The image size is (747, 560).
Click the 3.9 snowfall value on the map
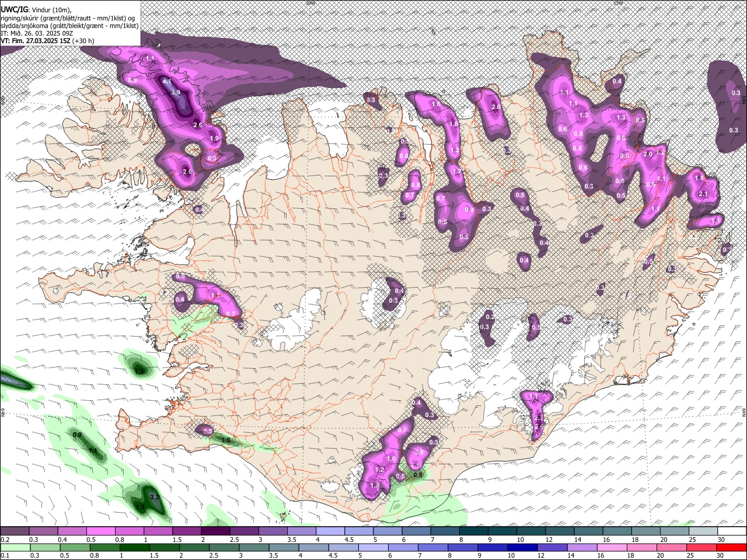(x=176, y=92)
